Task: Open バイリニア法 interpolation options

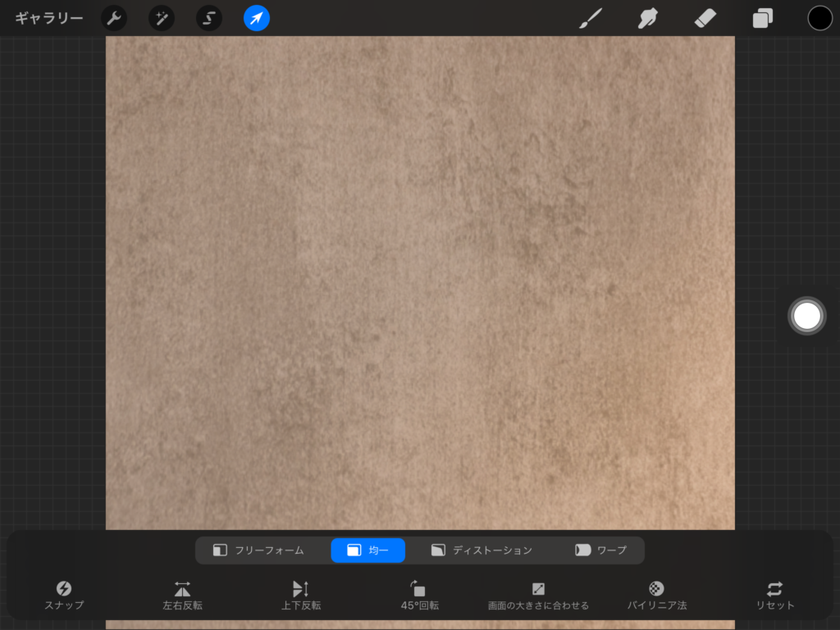Action: [657, 596]
